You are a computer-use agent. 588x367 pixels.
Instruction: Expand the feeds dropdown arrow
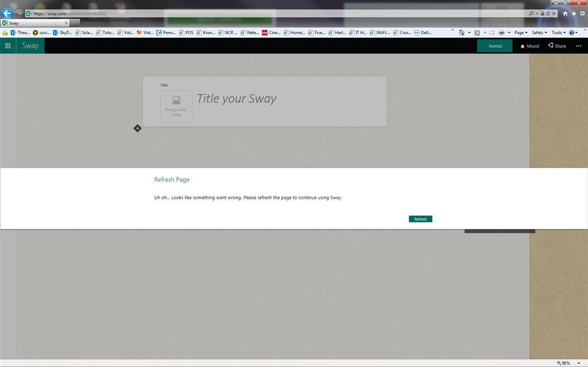(485, 33)
